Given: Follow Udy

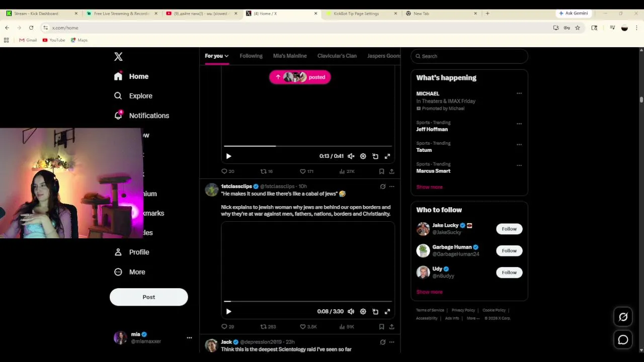Looking at the screenshot, I should (x=509, y=273).
